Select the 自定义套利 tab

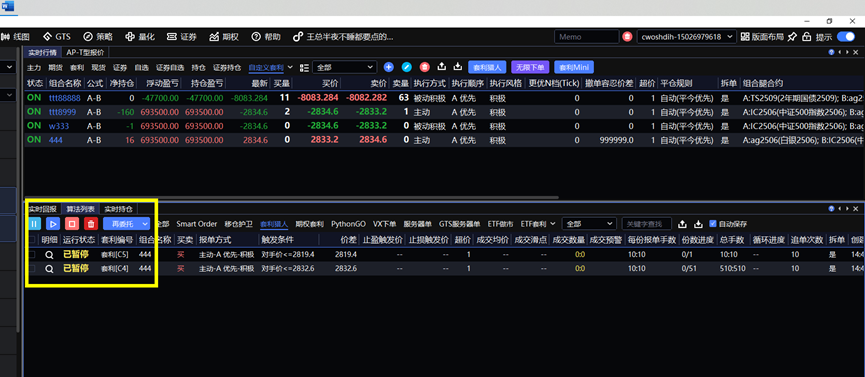coord(266,67)
